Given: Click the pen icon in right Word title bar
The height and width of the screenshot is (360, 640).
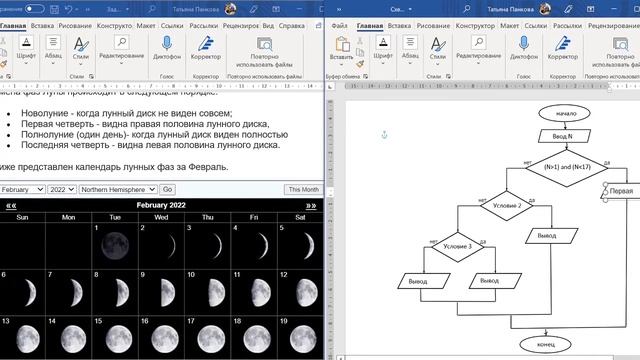Looking at the screenshot, I should click(568, 9).
